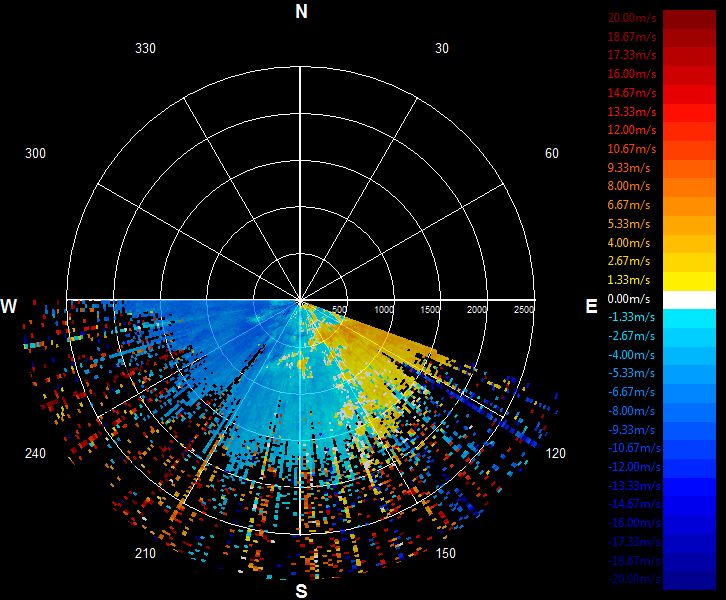Screen dimensions: 726x600
Task: Click the 1500 range ring label
Action: click(x=430, y=310)
